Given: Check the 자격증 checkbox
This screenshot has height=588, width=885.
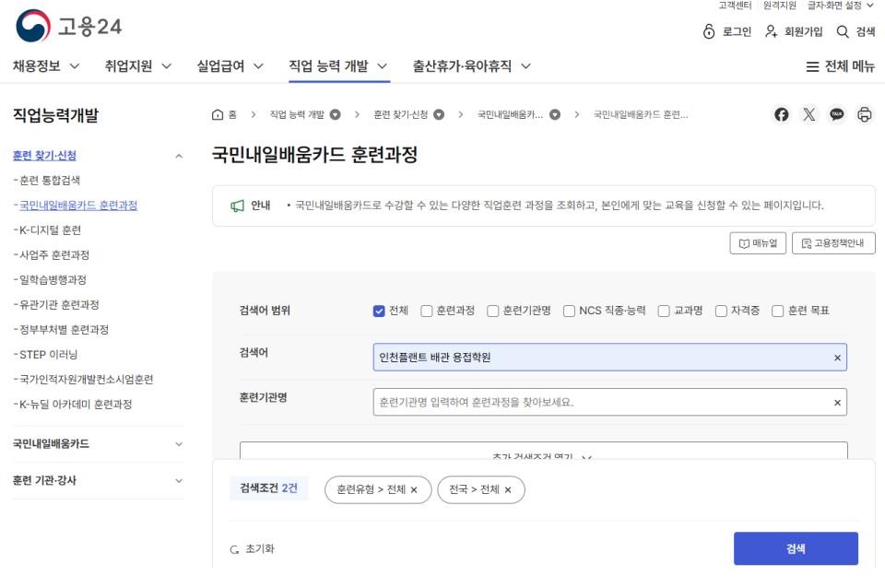Looking at the screenshot, I should point(721,311).
